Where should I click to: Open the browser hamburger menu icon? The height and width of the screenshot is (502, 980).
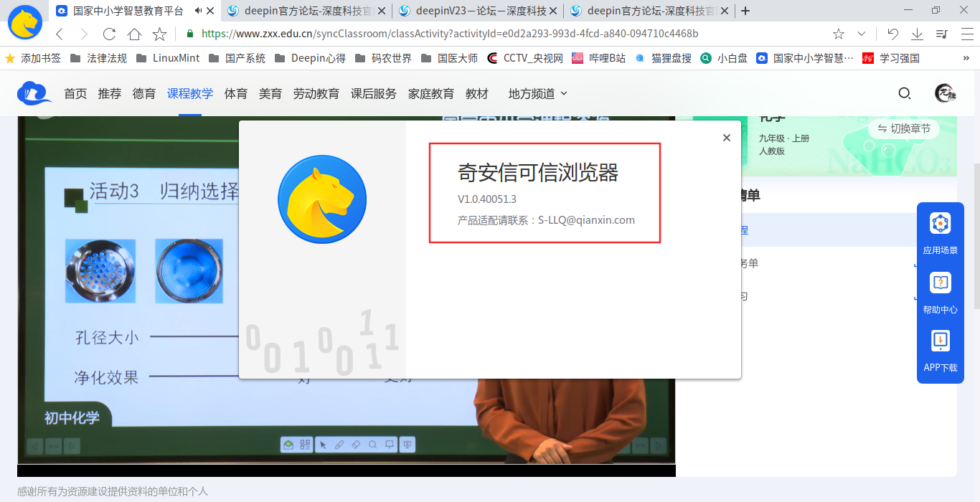tap(967, 33)
